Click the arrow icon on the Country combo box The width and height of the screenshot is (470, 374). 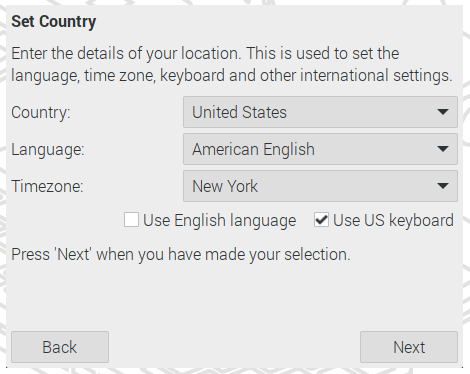[443, 112]
